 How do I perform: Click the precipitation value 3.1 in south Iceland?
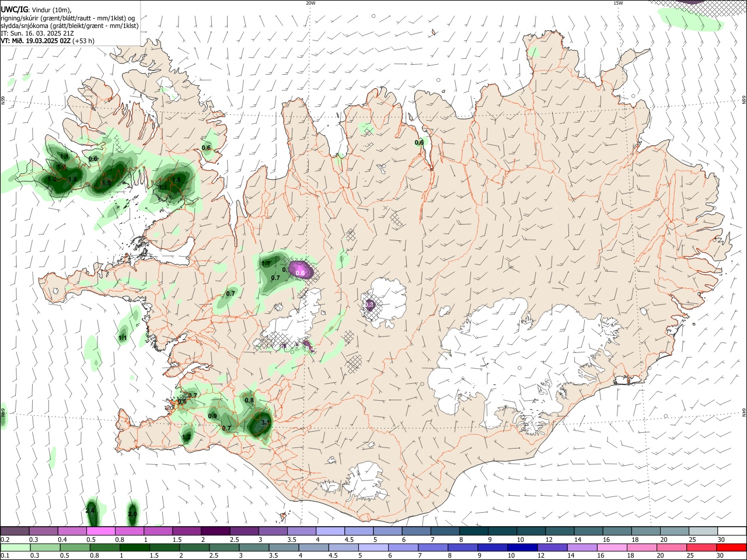(x=266, y=422)
